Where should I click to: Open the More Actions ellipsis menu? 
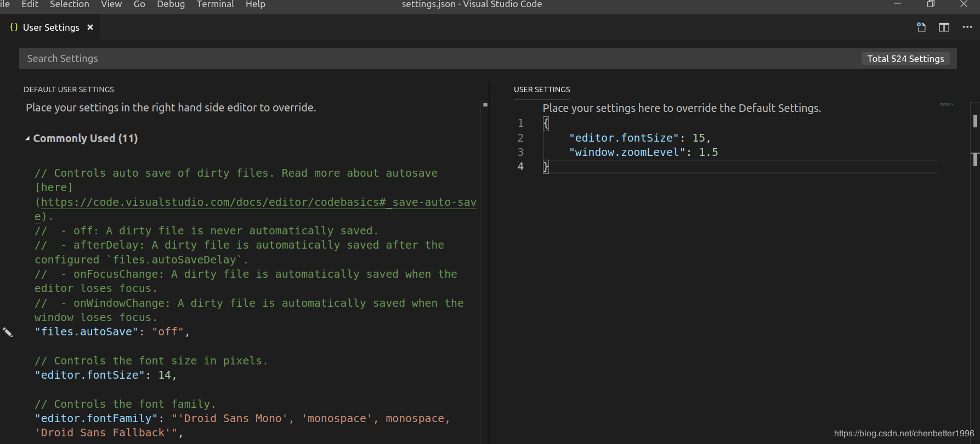click(967, 27)
